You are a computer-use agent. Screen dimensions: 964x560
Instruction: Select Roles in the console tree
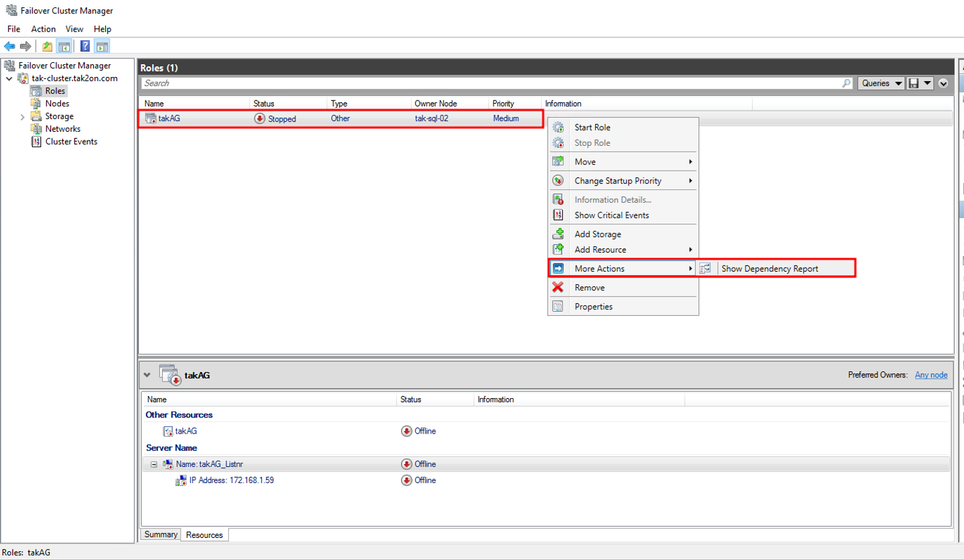(x=55, y=91)
